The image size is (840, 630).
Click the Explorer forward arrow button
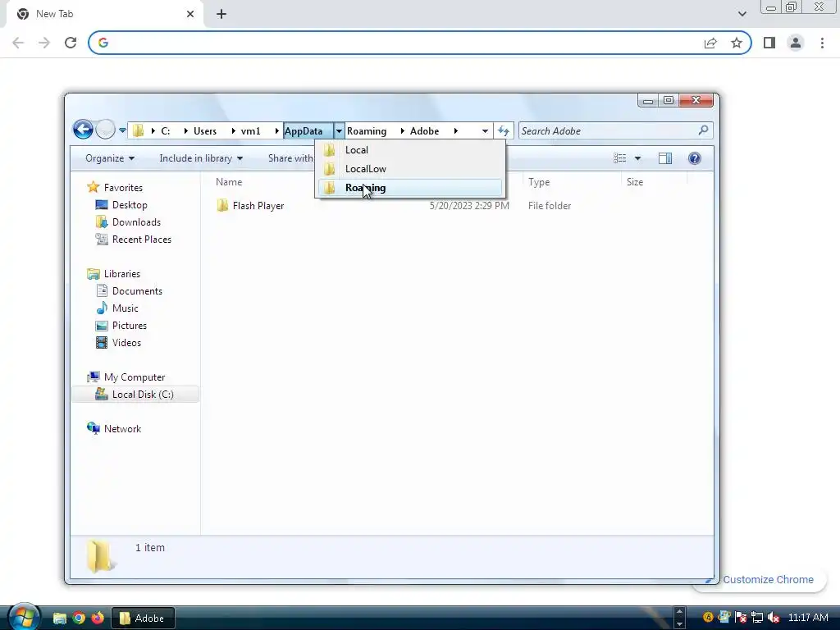[x=106, y=130]
